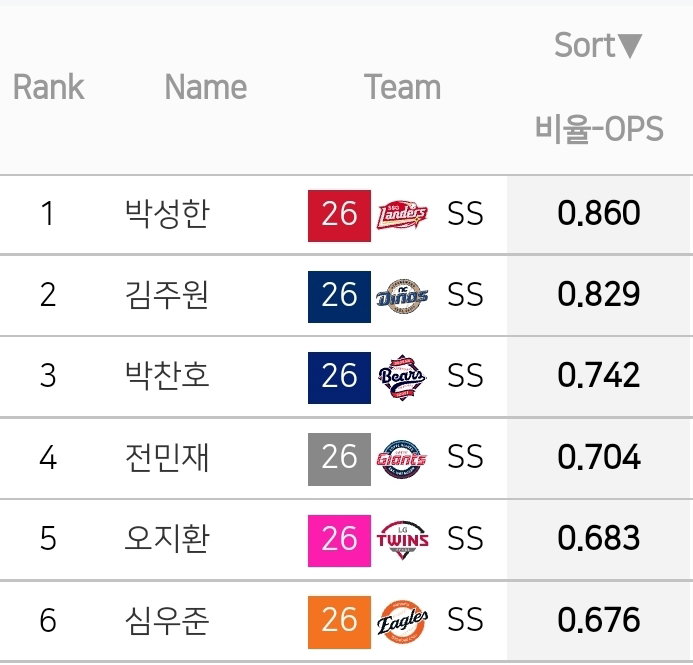This screenshot has width=693, height=665.
Task: Click the Name column header
Action: coord(206,87)
